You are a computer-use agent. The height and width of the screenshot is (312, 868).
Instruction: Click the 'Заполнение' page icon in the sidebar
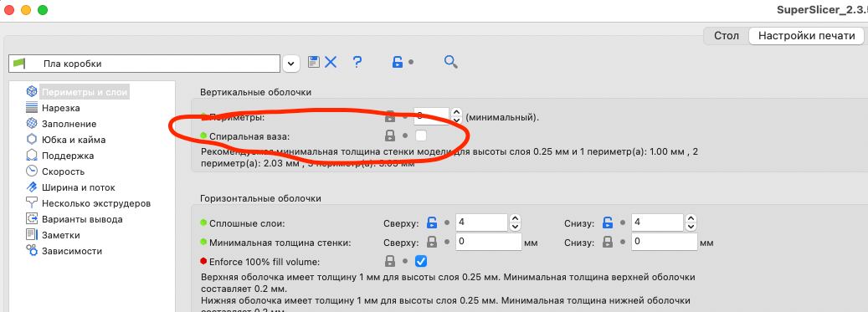pyautogui.click(x=32, y=123)
